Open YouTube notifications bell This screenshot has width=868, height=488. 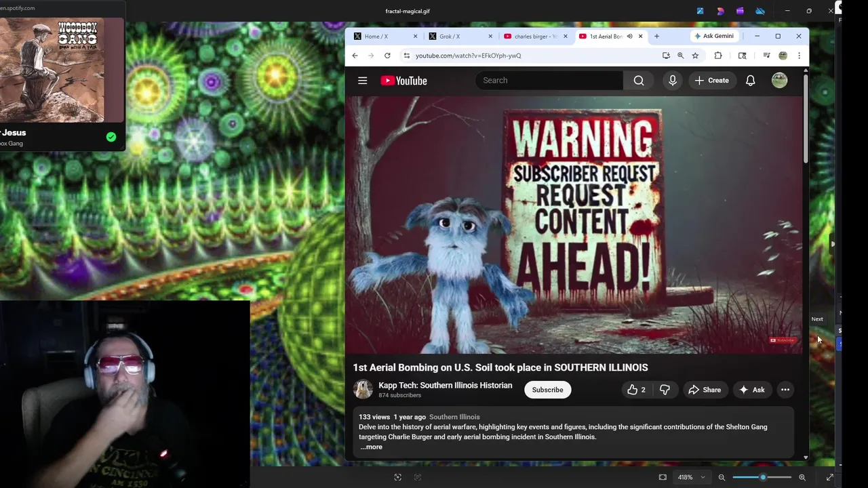point(751,81)
